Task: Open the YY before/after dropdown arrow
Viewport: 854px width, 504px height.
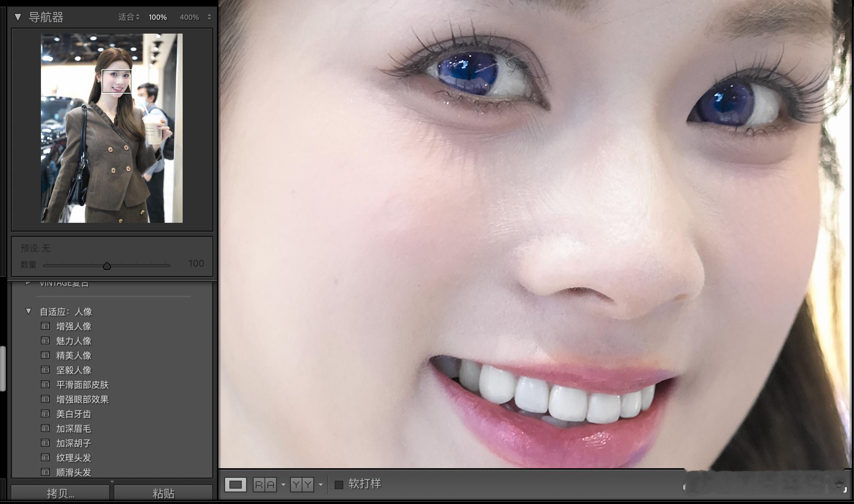Action: [320, 485]
